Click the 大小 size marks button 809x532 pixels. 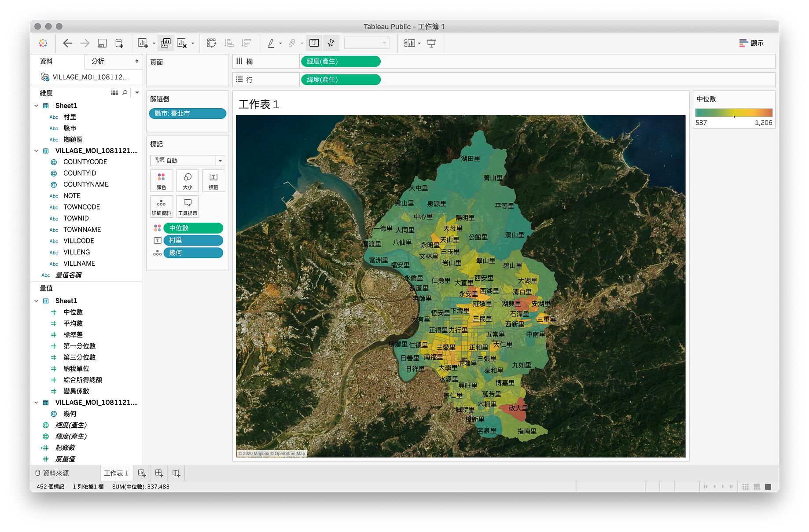(x=188, y=181)
